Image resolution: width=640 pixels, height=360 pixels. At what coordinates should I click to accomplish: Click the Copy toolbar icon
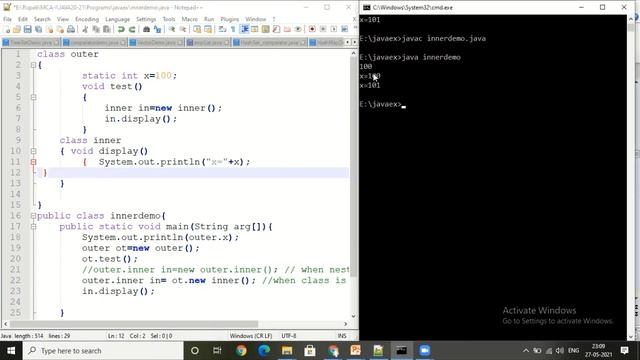[x=96, y=29]
